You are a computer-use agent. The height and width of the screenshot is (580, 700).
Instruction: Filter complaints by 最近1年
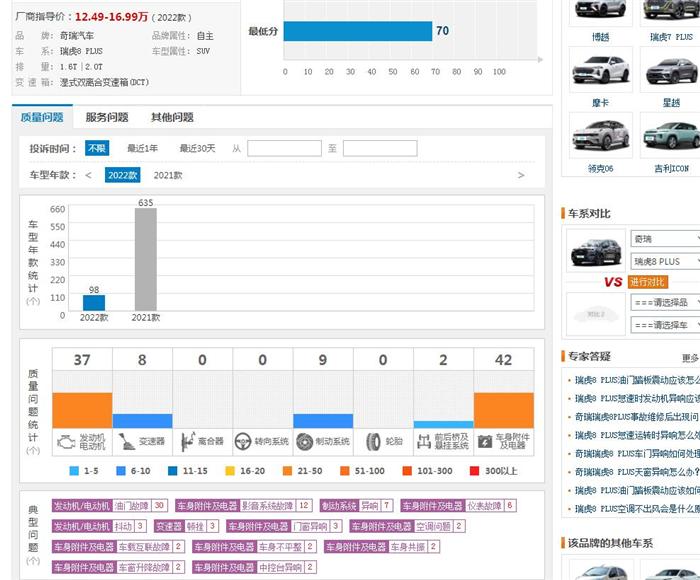(142, 148)
